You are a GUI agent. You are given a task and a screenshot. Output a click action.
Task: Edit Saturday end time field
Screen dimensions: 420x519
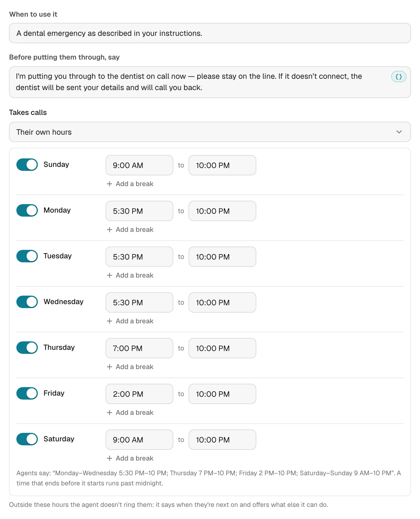pos(222,440)
